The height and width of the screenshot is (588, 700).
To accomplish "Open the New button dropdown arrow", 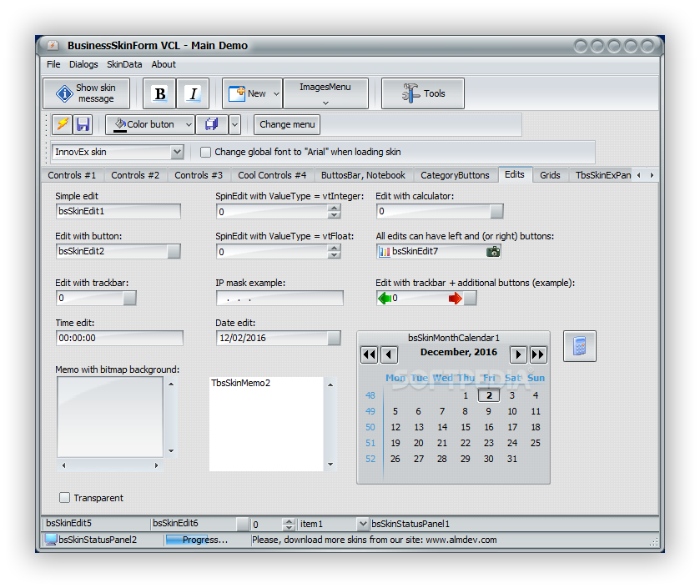I will (x=277, y=93).
